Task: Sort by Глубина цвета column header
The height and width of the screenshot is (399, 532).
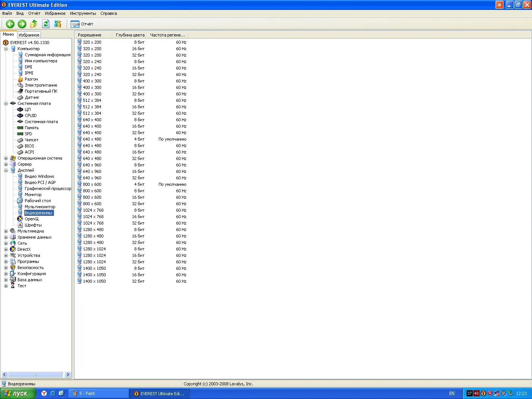Action: [x=130, y=35]
